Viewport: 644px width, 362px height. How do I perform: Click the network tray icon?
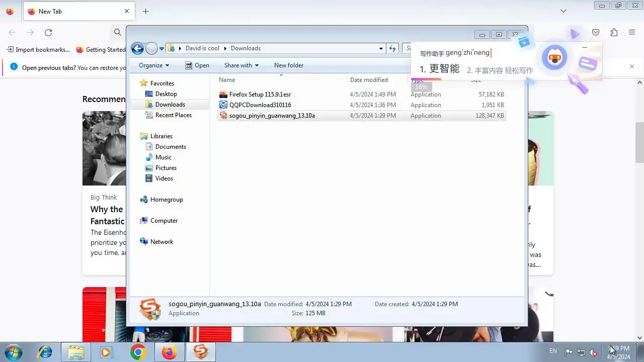[x=581, y=352]
